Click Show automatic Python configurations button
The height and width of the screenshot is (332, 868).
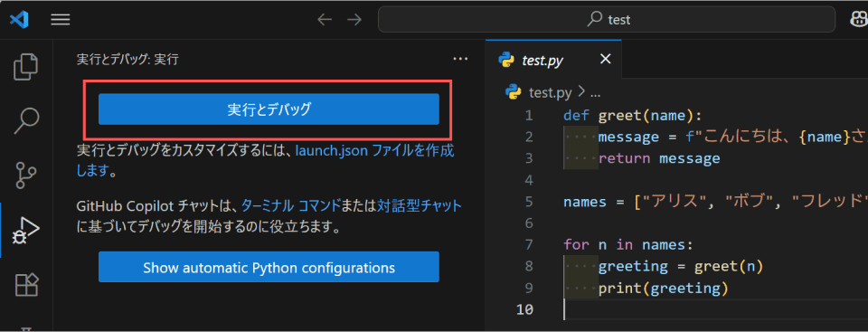(x=269, y=267)
